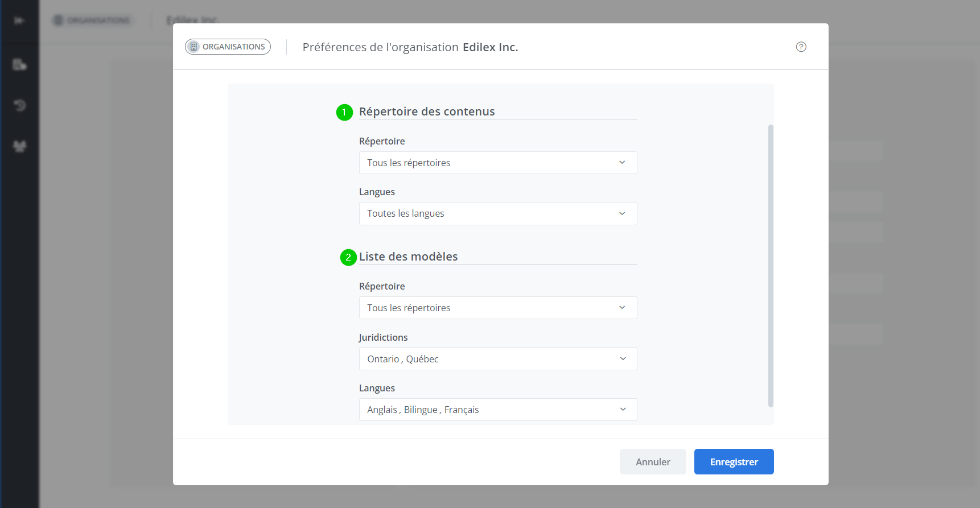
Task: Click the sidebar expand arrow icon
Action: 19,21
